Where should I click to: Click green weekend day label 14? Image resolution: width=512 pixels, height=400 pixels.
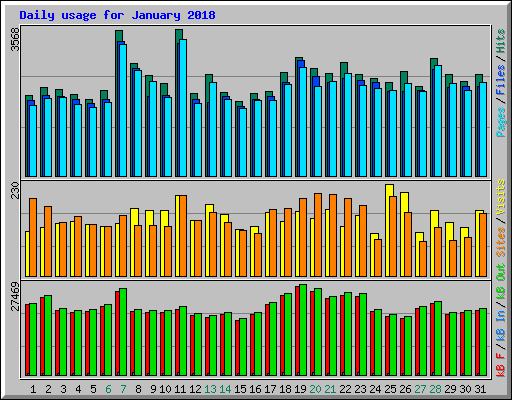tap(225, 389)
